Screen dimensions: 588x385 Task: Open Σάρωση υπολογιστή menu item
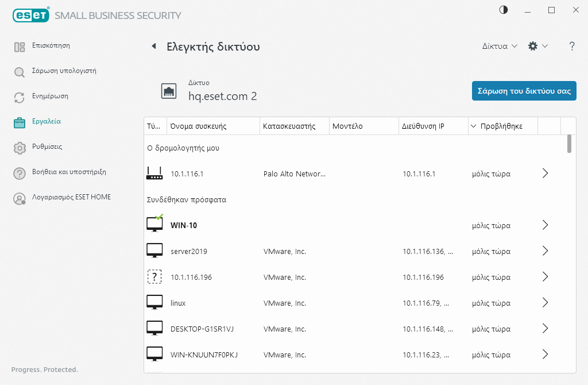coord(64,71)
